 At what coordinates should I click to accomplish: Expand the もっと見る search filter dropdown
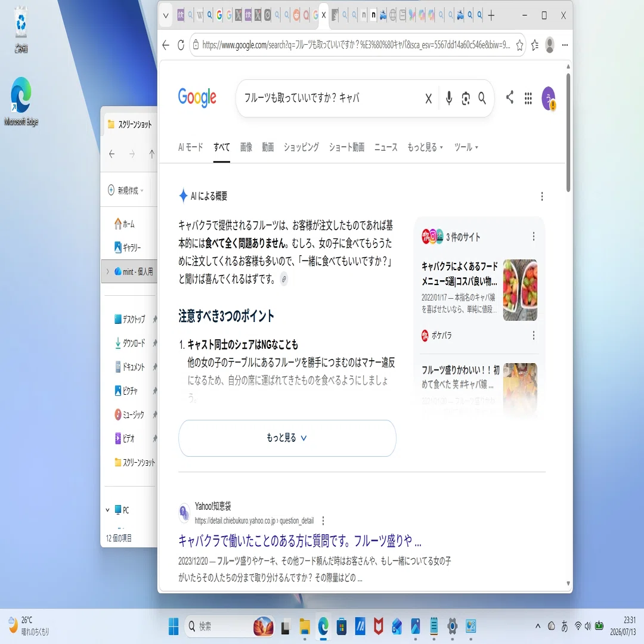click(x=425, y=147)
